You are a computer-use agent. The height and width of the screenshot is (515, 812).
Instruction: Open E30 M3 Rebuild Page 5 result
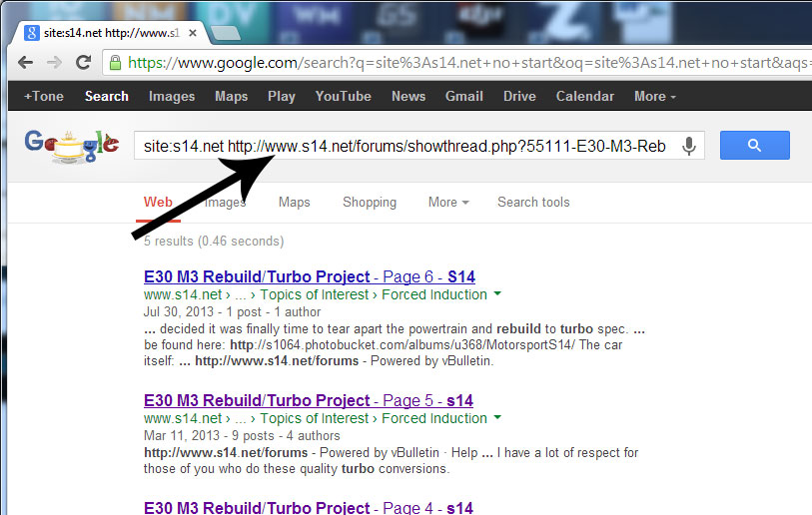coord(309,400)
